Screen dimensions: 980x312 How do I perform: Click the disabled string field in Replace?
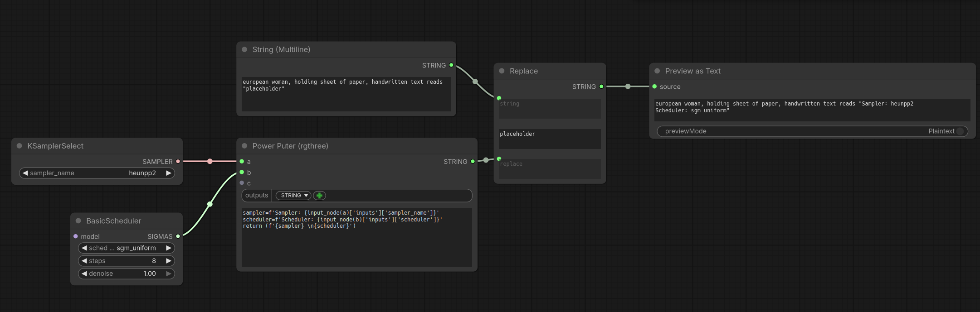[550, 109]
